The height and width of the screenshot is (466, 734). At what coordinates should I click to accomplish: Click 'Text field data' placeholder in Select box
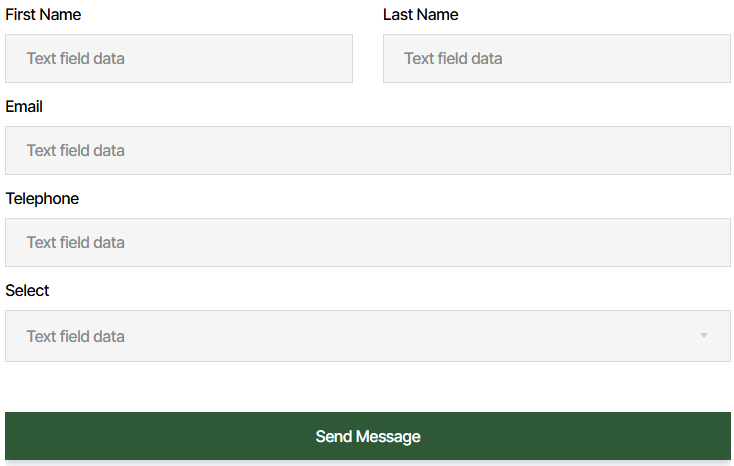76,336
